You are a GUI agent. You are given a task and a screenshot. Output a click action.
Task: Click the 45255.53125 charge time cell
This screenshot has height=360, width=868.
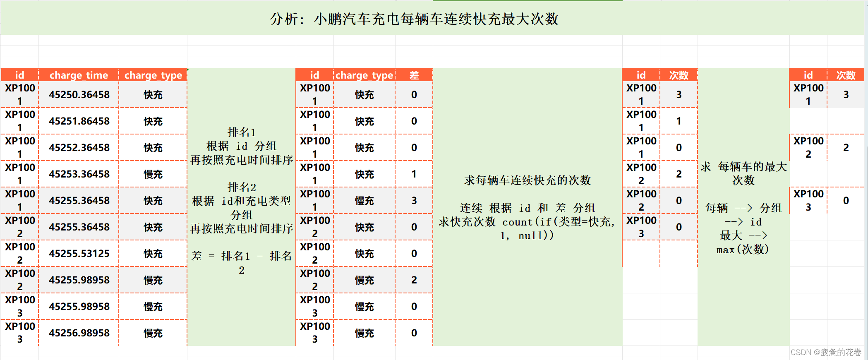tap(79, 254)
